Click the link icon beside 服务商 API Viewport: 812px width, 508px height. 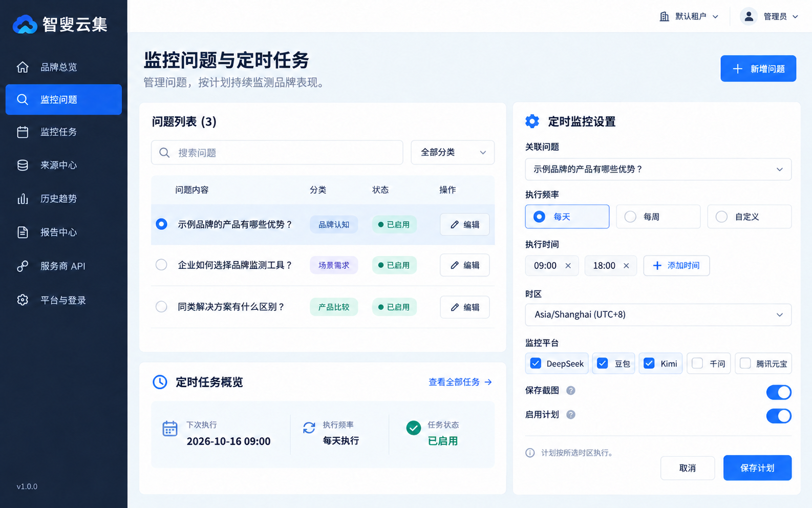[23, 266]
